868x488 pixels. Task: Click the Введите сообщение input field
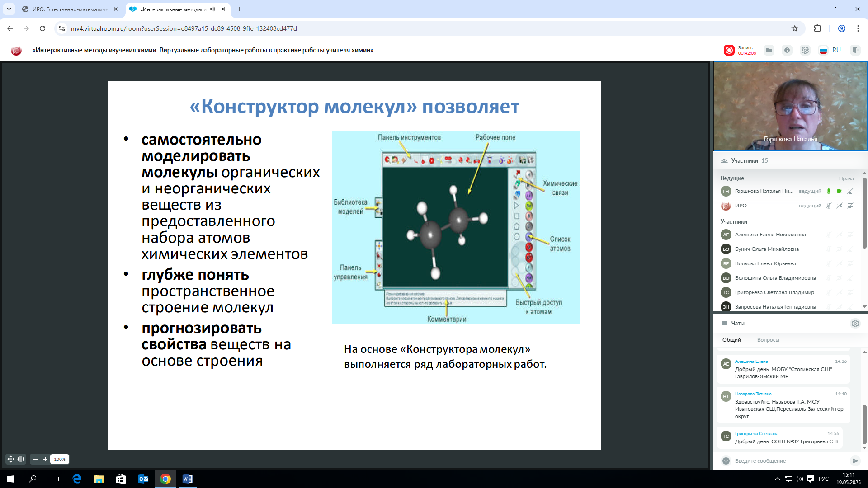pyautogui.click(x=789, y=461)
